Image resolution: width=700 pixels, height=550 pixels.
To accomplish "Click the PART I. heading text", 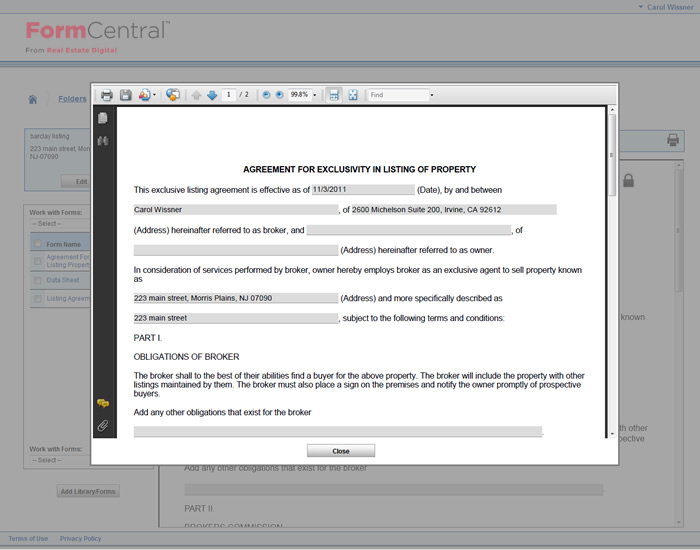I will click(148, 338).
